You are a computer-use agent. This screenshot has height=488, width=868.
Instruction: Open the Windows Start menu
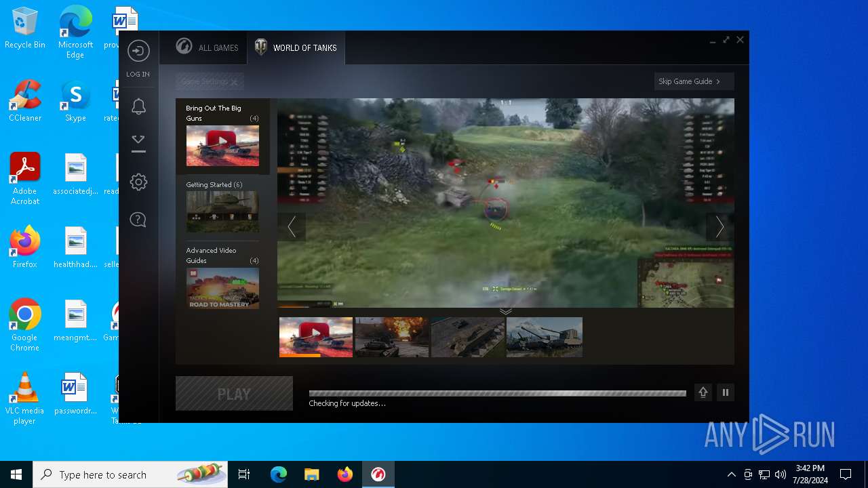(16, 474)
